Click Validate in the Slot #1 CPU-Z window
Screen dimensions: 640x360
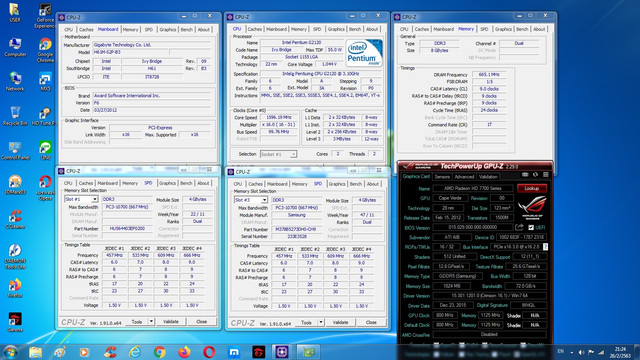[x=171, y=322]
